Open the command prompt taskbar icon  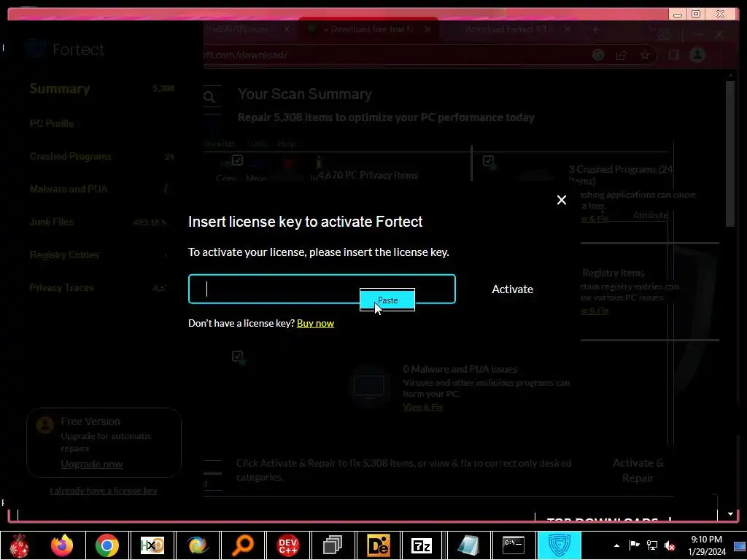point(514,545)
